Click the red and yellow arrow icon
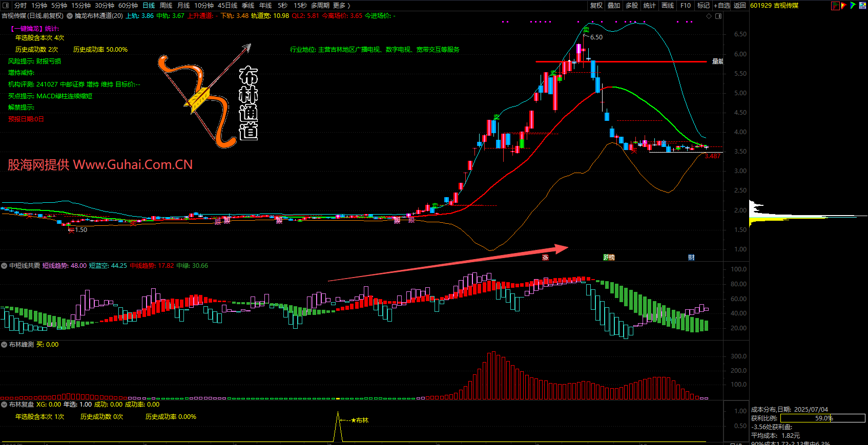The width and height of the screenshot is (868, 445). click(844, 6)
